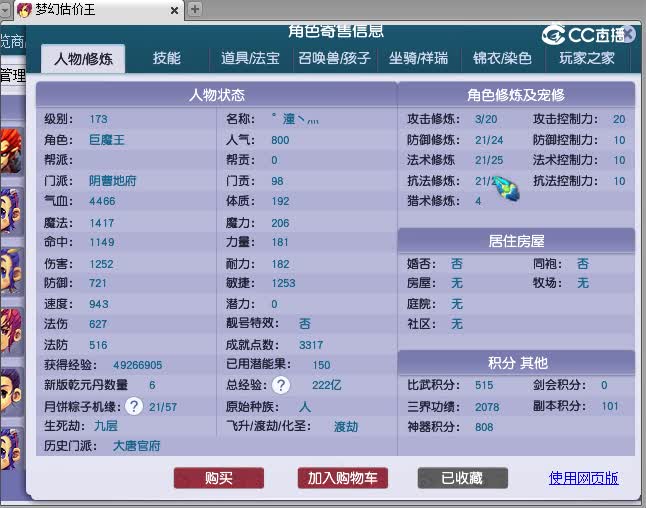Viewport: 646px width, 508px height.
Task: Click the 速度 value 943
Action: coord(99,304)
